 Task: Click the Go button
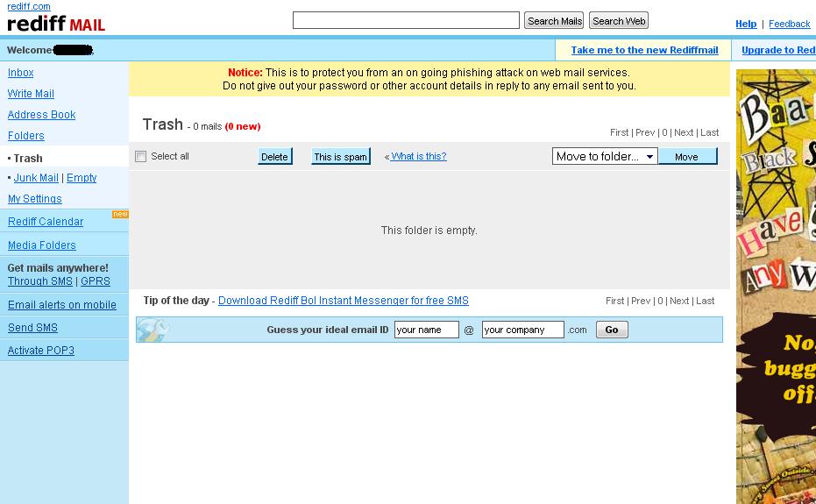[x=612, y=330]
